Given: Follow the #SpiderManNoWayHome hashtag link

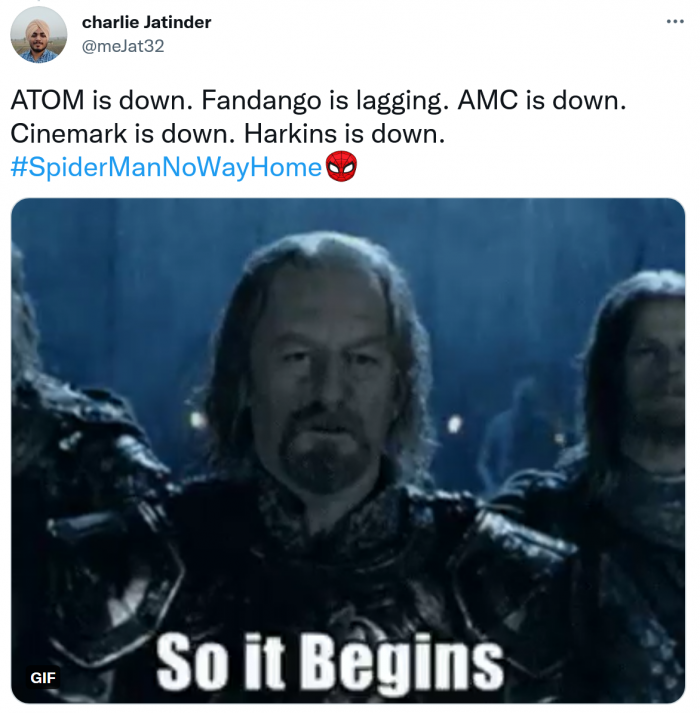Looking at the screenshot, I should (x=166, y=167).
